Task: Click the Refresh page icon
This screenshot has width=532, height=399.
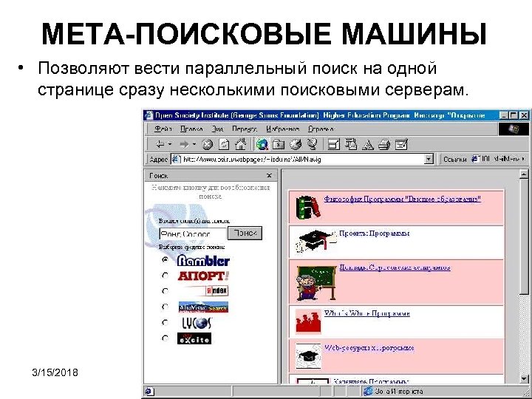Action: pyautogui.click(x=224, y=145)
